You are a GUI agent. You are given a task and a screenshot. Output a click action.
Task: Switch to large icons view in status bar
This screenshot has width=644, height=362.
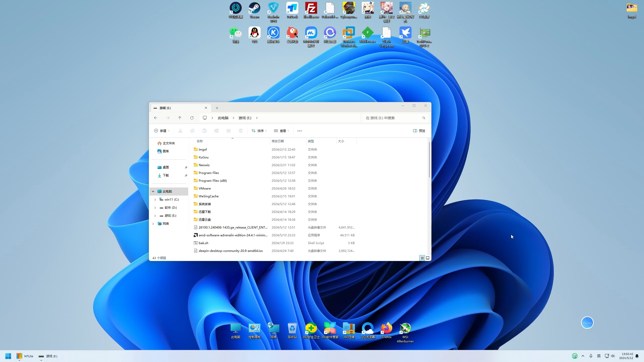(x=428, y=258)
